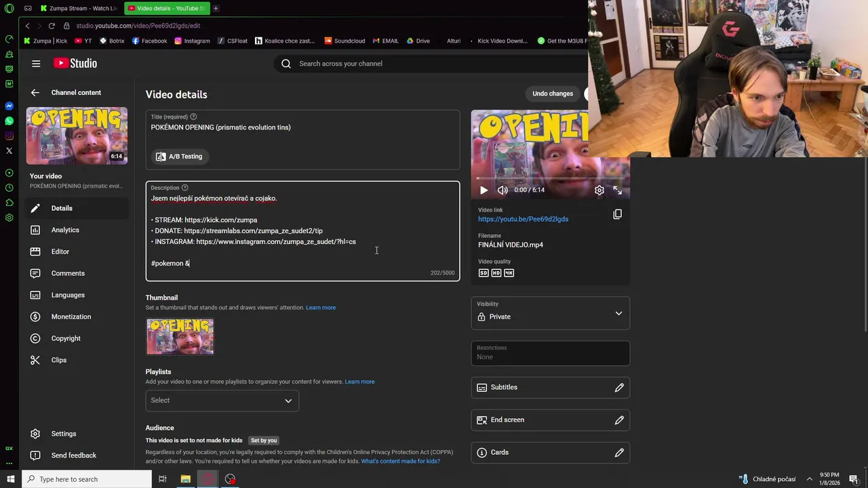Switch to the Zumpa Stream browser tab
868x488 pixels.
79,8
